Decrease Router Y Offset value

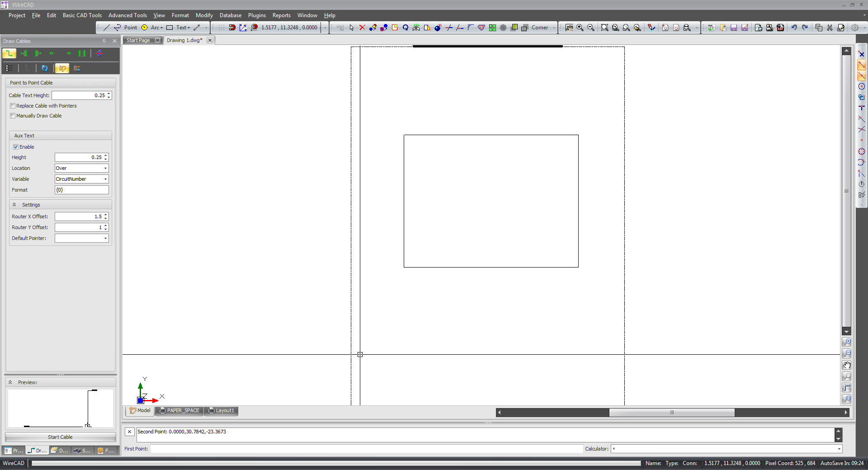[x=106, y=229]
